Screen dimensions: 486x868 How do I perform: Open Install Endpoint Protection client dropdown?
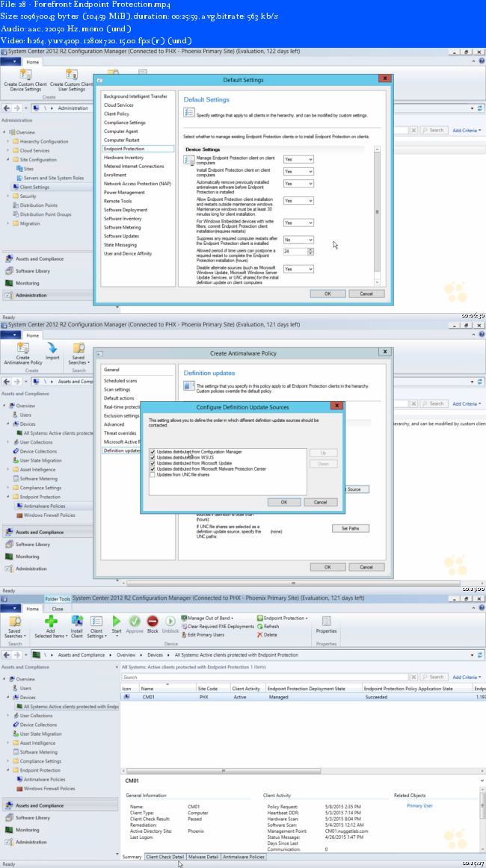tap(298, 171)
